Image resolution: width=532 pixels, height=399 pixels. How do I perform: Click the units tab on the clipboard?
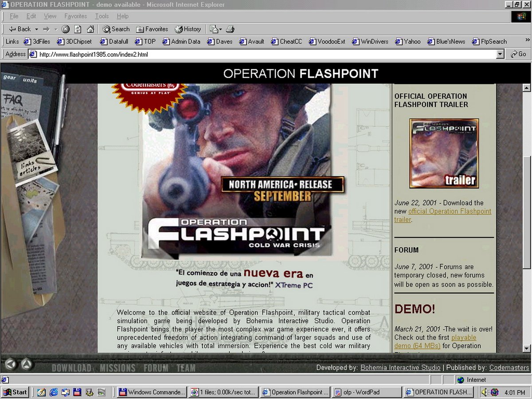point(30,80)
